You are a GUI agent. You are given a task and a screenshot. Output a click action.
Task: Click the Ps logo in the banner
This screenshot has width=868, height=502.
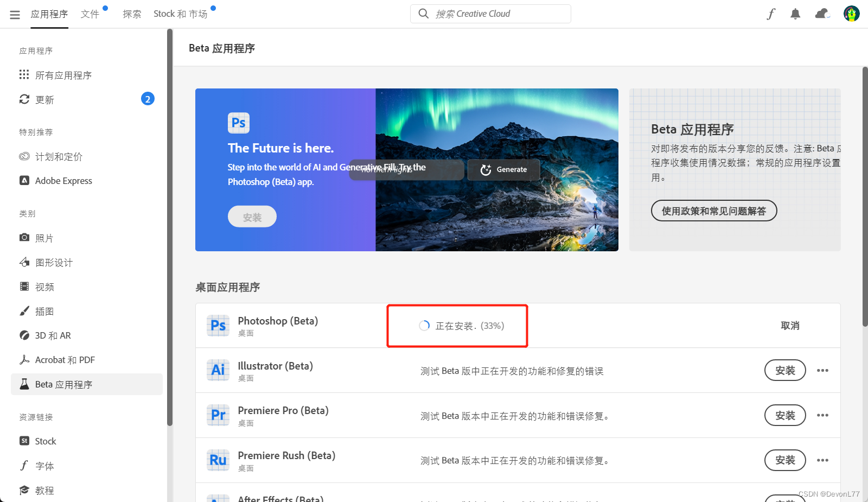pyautogui.click(x=239, y=123)
